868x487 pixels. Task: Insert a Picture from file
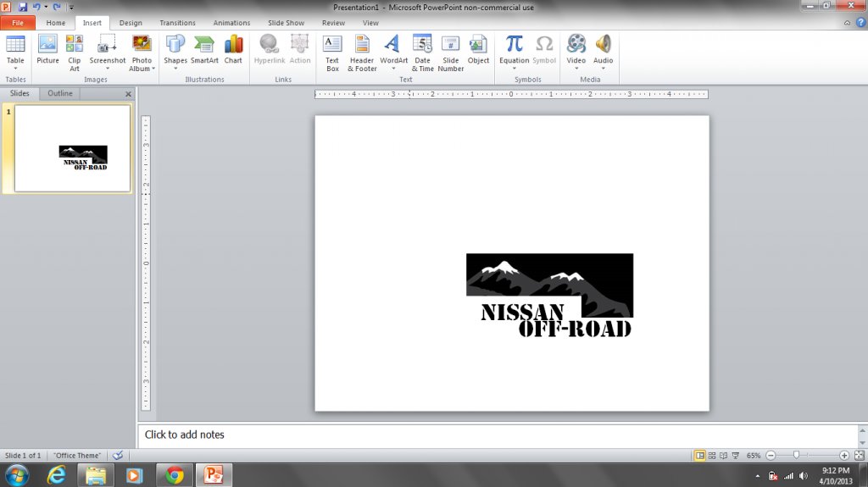tap(47, 50)
